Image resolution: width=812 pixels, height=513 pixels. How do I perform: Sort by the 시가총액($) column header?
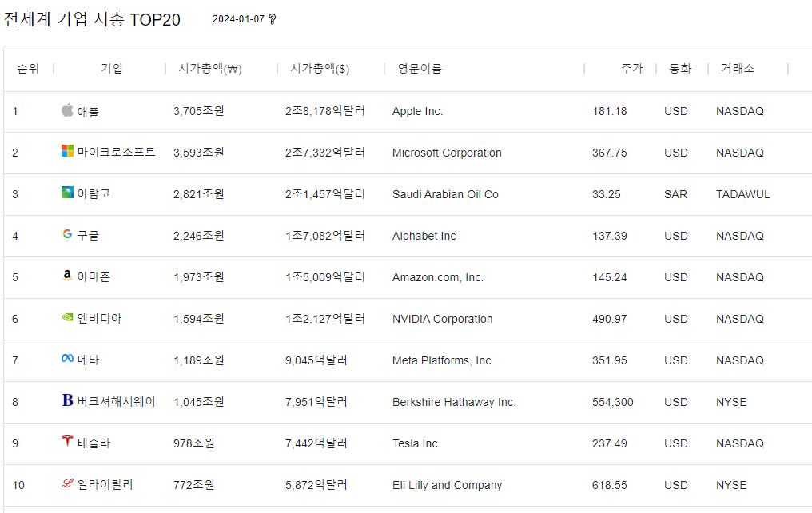coord(320,69)
